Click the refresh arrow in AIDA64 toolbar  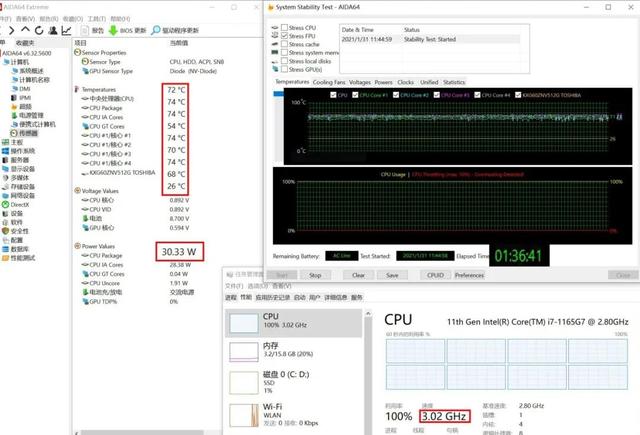(41, 31)
